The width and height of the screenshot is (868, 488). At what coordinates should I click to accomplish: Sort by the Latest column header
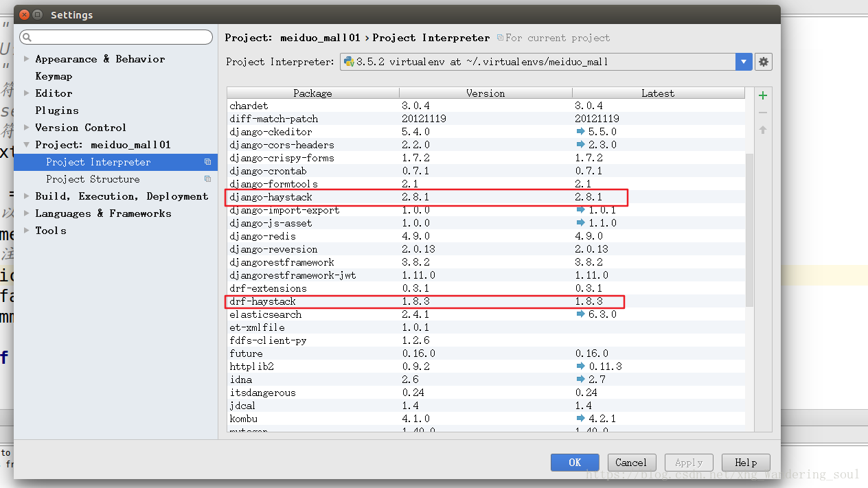[x=658, y=93]
